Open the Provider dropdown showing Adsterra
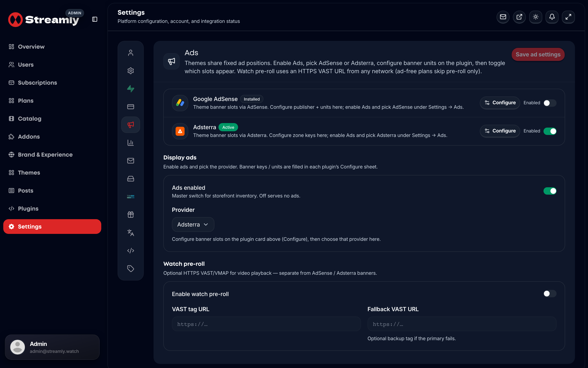This screenshot has width=588, height=368. click(x=193, y=224)
